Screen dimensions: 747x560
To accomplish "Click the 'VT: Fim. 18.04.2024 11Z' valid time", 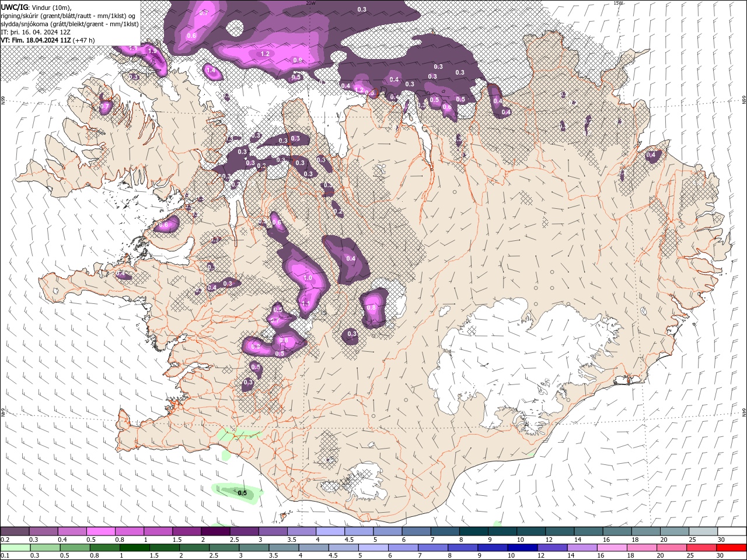I will (x=36, y=40).
